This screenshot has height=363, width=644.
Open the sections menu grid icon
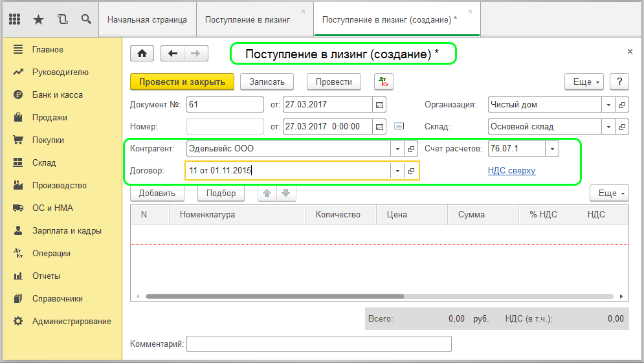tap(15, 19)
